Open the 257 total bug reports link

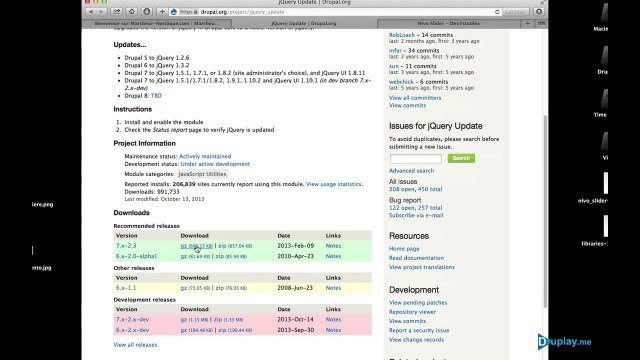[430, 208]
